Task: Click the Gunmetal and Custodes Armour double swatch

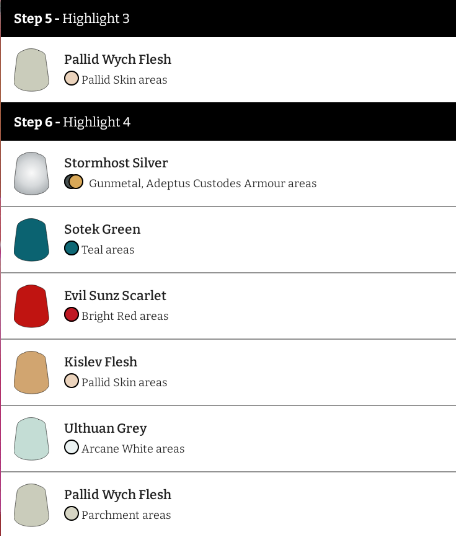Action: point(73,182)
